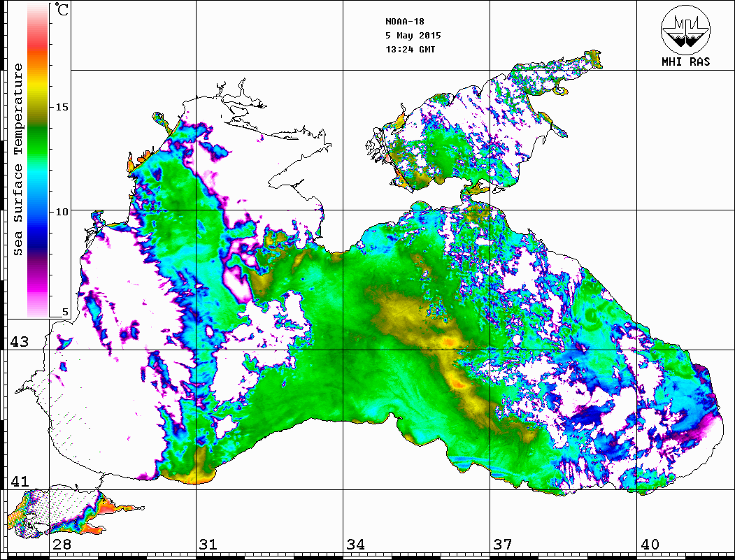Click the 5 tick on color scale
The height and width of the screenshot is (560, 735).
pos(65,312)
